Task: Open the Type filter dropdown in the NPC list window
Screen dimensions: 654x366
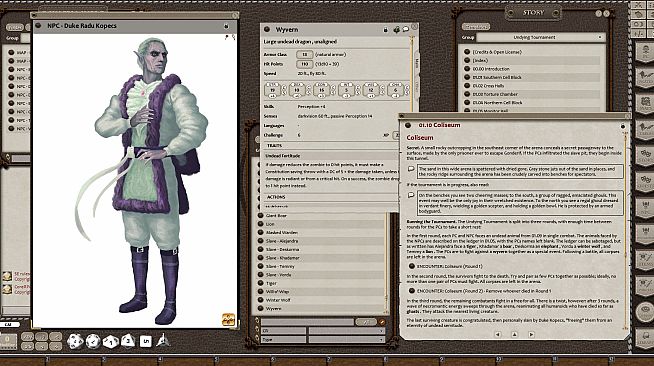Action: 347,340
